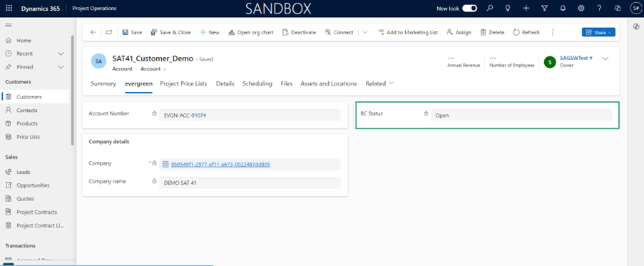The image size is (644, 266).
Task: Switch to Project Price Lists tab
Action: pos(183,83)
